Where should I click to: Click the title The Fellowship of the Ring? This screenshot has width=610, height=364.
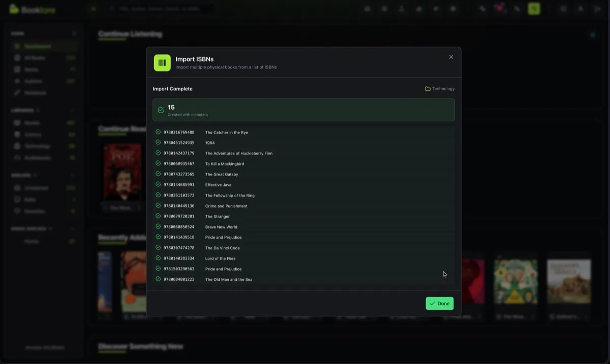coord(230,195)
